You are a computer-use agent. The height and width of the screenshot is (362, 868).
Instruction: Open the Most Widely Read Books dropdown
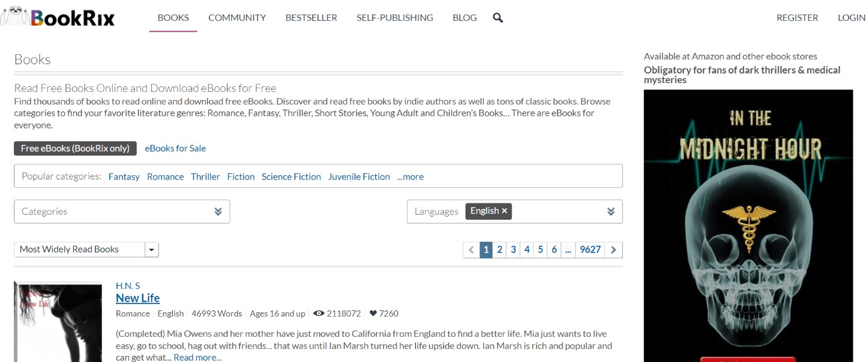tap(86, 249)
